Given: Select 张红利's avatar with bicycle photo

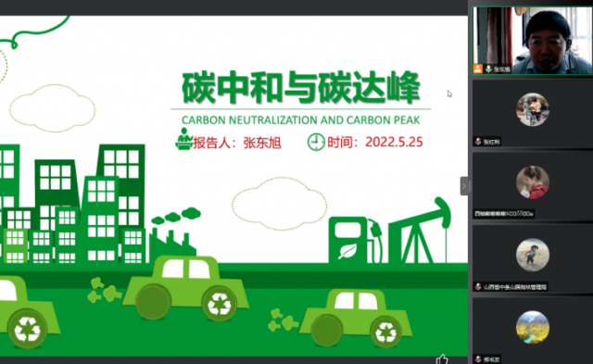Looking at the screenshot, I should [533, 109].
